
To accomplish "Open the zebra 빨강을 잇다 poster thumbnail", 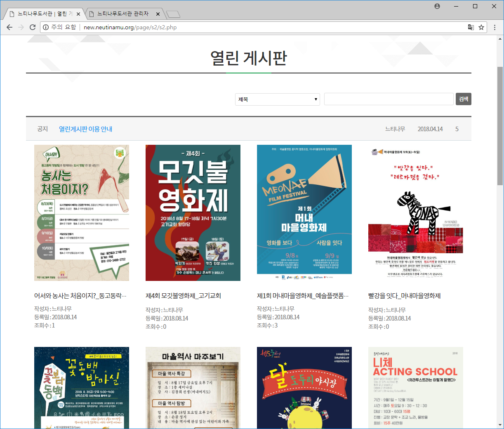I will [416, 213].
